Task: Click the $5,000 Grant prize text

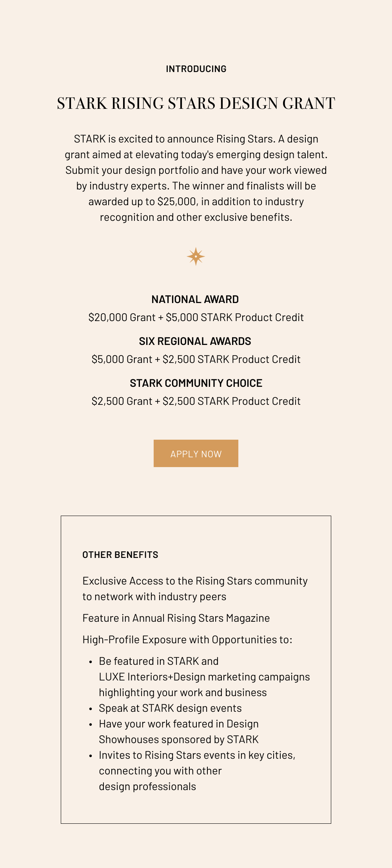Action: click(196, 359)
